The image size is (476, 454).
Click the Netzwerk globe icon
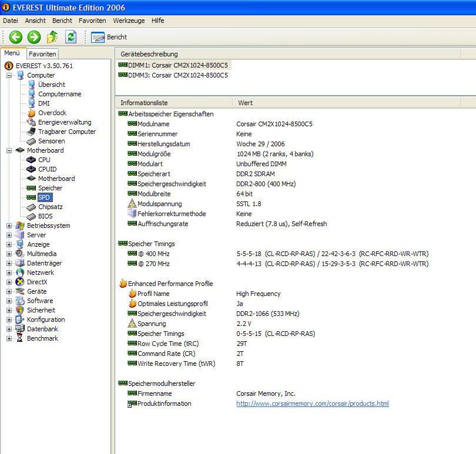(20, 273)
